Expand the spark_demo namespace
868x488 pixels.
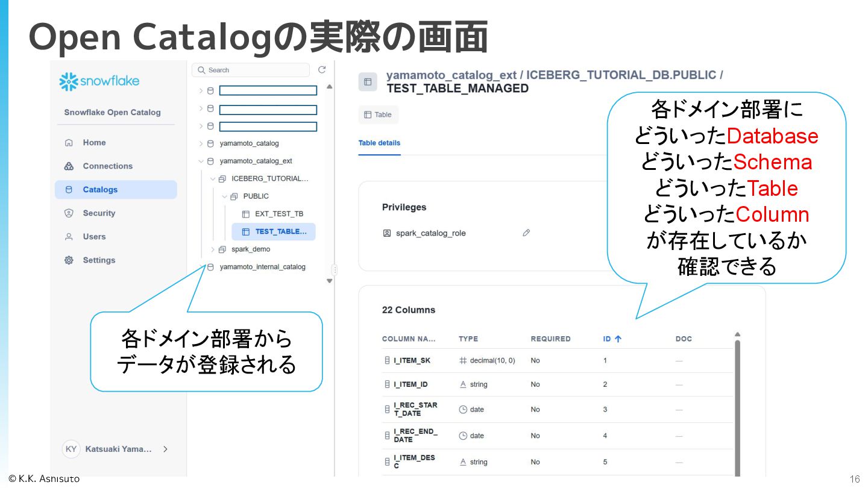coord(213,249)
